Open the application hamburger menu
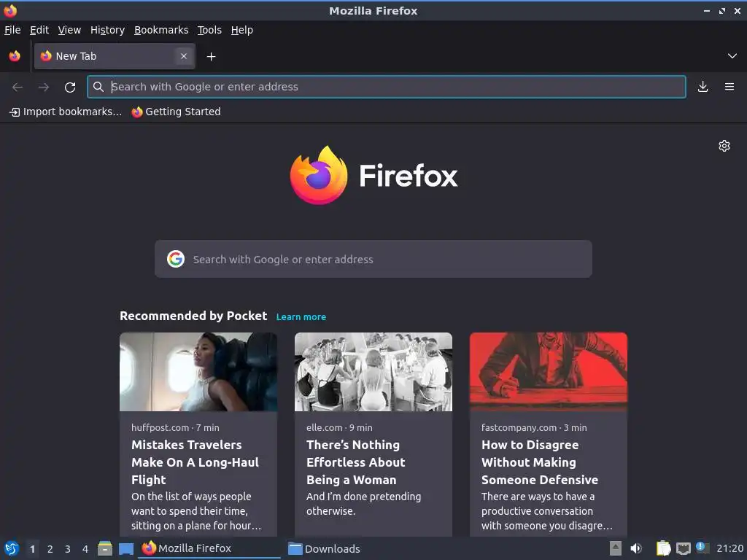The width and height of the screenshot is (747, 560). [729, 87]
